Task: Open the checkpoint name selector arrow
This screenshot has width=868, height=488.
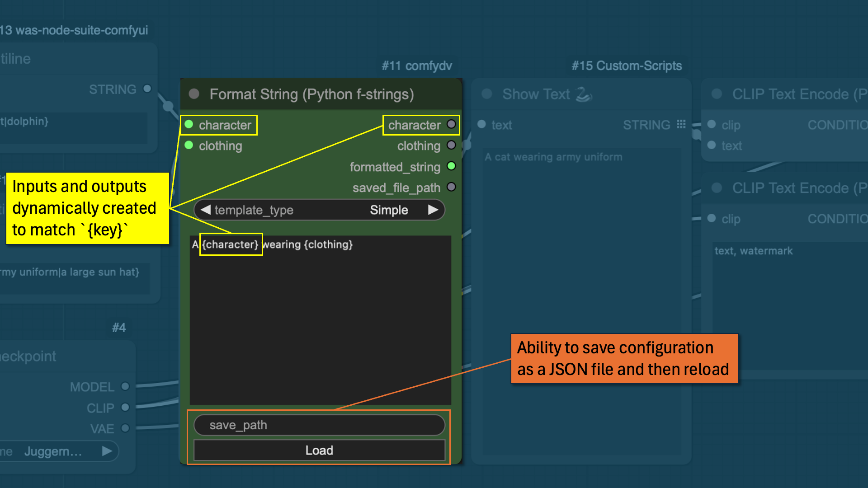Action: click(107, 451)
